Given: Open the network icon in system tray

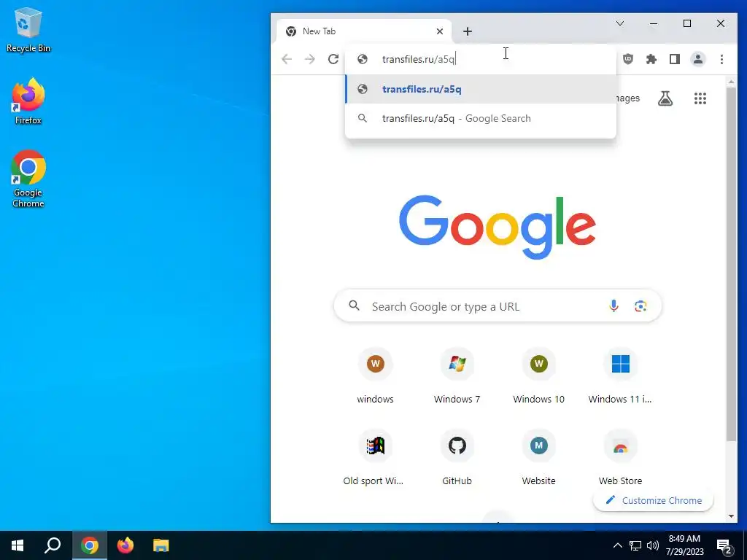Looking at the screenshot, I should pyautogui.click(x=635, y=545).
